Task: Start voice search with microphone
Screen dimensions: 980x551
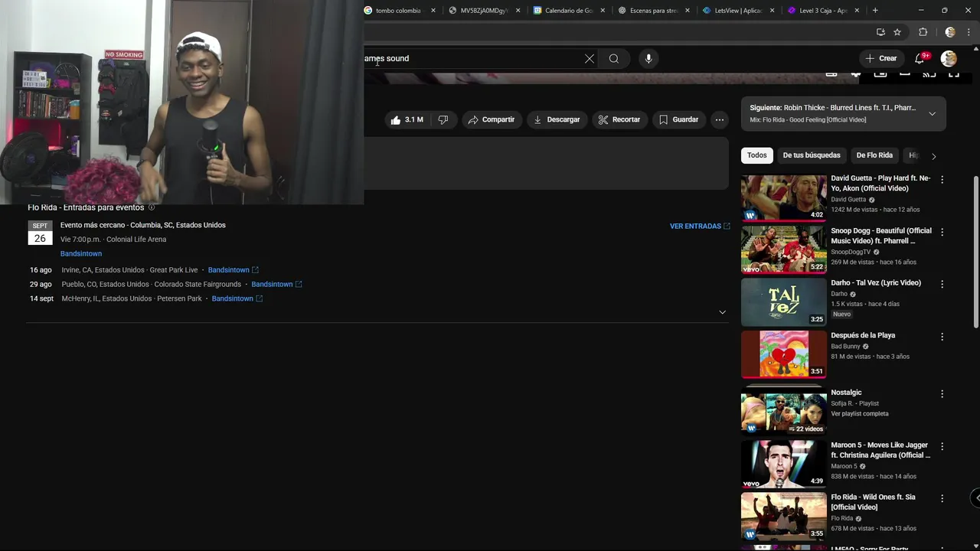Action: pyautogui.click(x=648, y=58)
